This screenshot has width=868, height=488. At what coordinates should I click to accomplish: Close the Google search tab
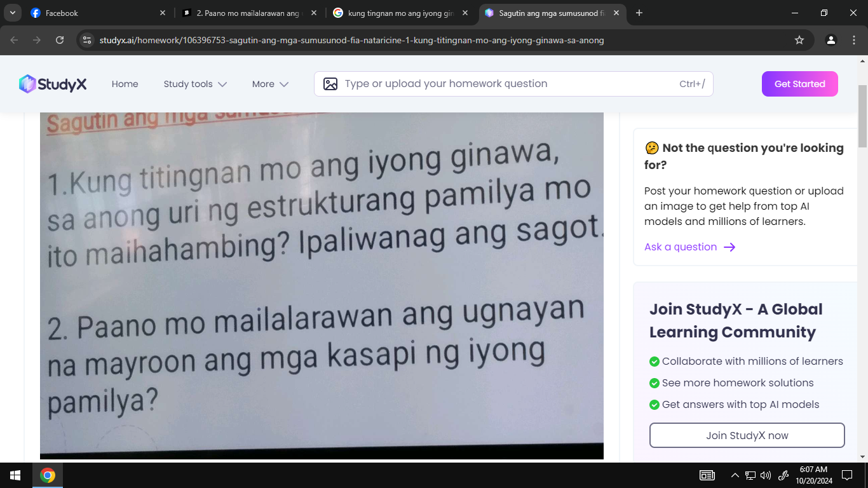click(x=465, y=13)
